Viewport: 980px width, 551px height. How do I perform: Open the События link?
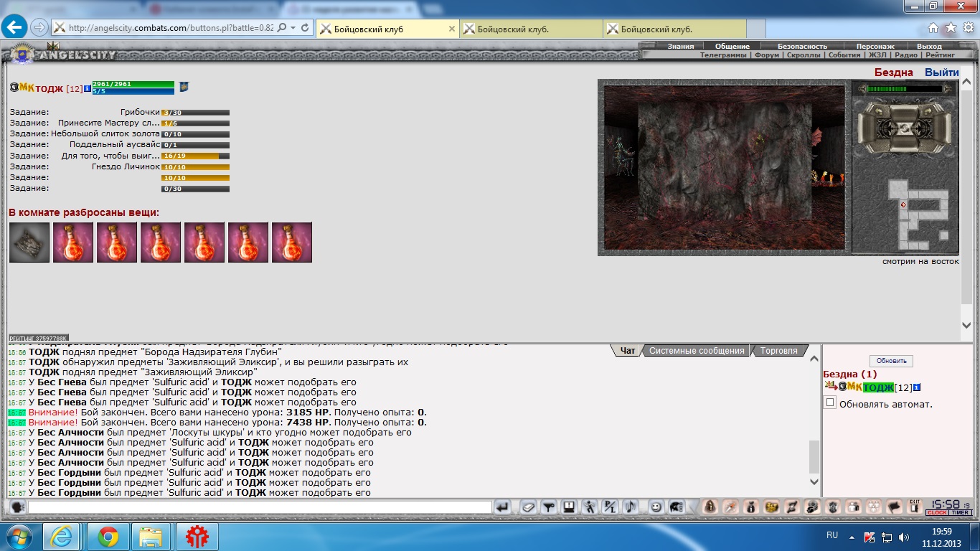(x=844, y=55)
